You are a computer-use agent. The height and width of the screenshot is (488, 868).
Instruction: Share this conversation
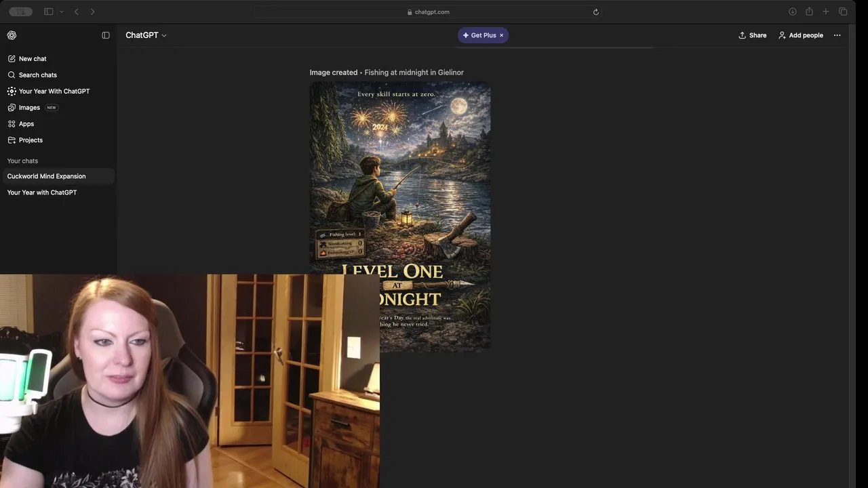[753, 35]
